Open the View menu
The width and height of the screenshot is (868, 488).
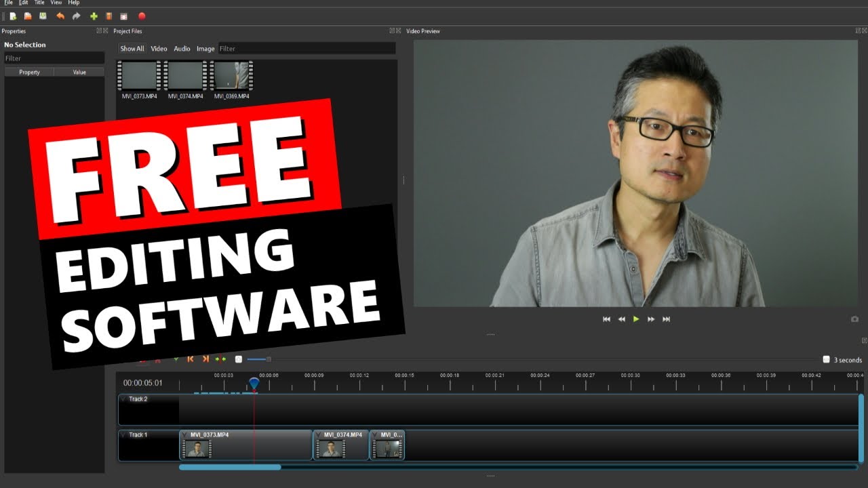[56, 3]
